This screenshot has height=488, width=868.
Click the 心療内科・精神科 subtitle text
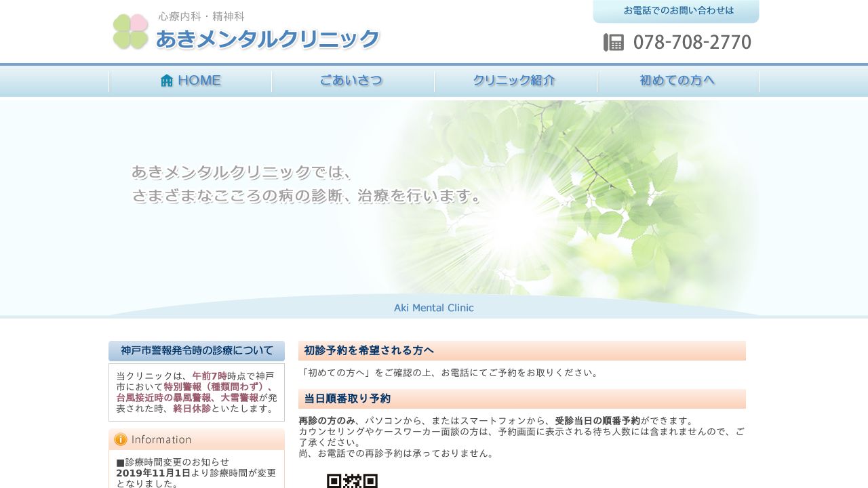click(201, 16)
